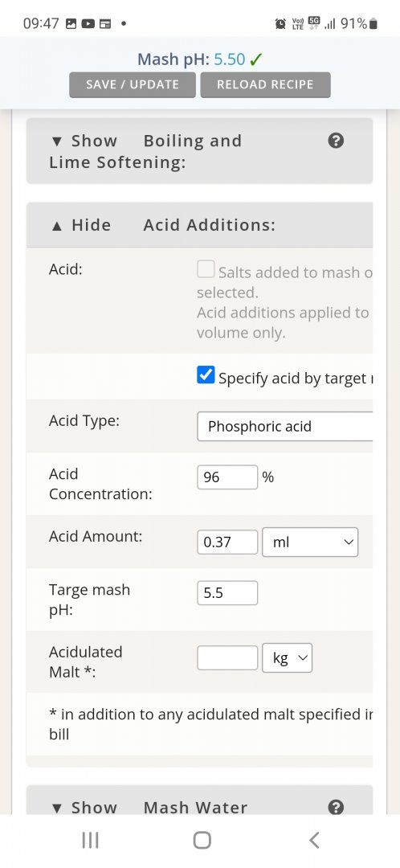Tap Android home navigation icon
Screen dimensions: 400x868
point(202,841)
